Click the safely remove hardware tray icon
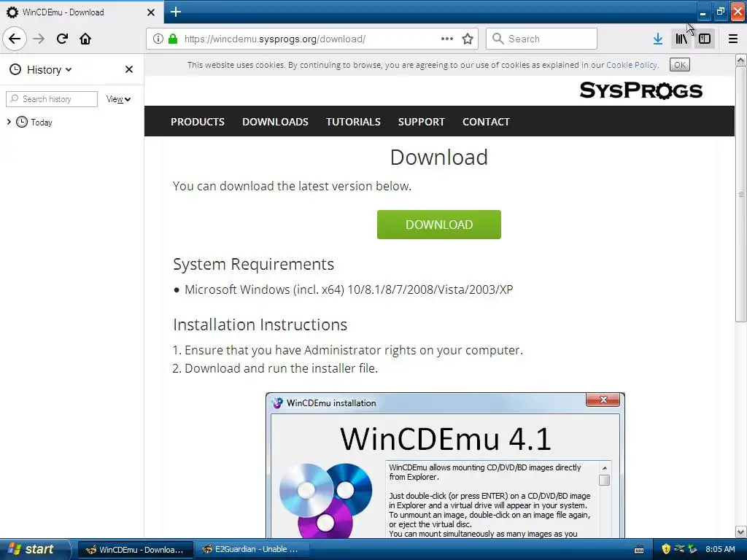 [x=692, y=549]
